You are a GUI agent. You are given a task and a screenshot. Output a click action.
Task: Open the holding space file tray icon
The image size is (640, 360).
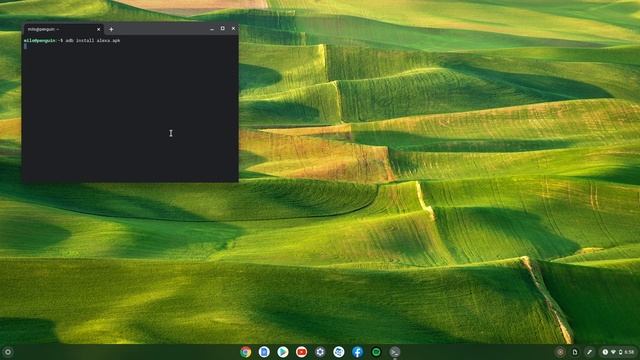tap(575, 352)
